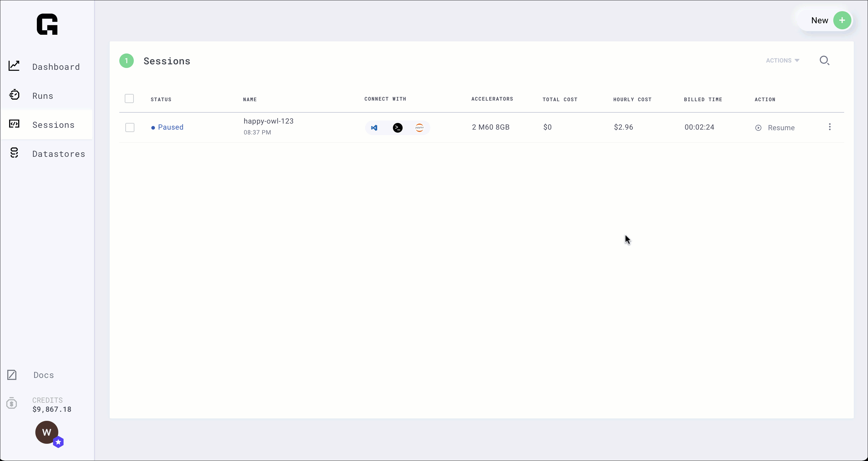This screenshot has width=868, height=461.
Task: Click the New button label
Action: (819, 20)
